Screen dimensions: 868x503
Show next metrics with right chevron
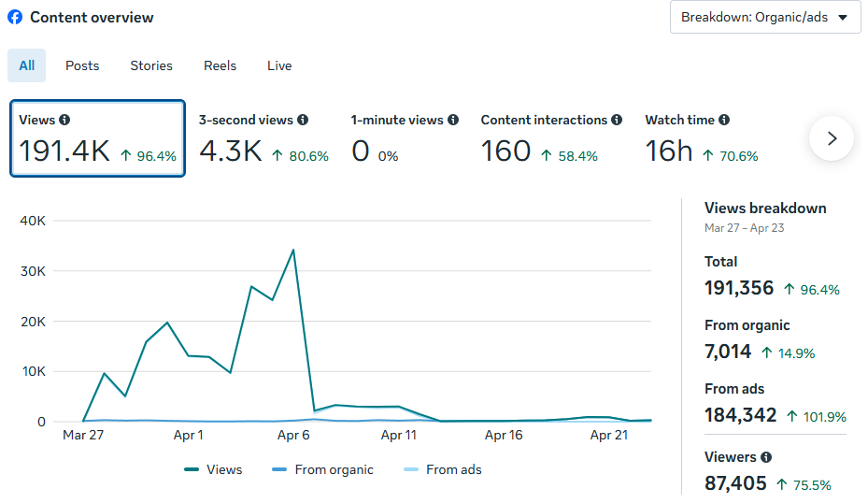832,138
